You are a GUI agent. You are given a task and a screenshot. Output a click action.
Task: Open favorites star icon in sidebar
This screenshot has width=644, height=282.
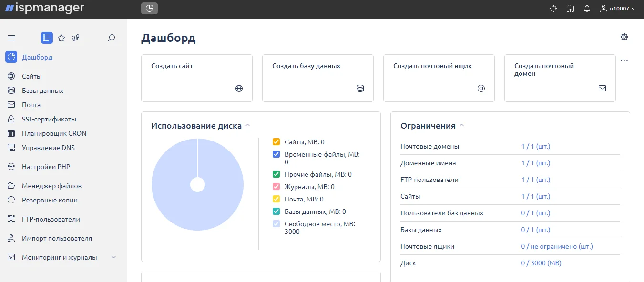pos(61,38)
